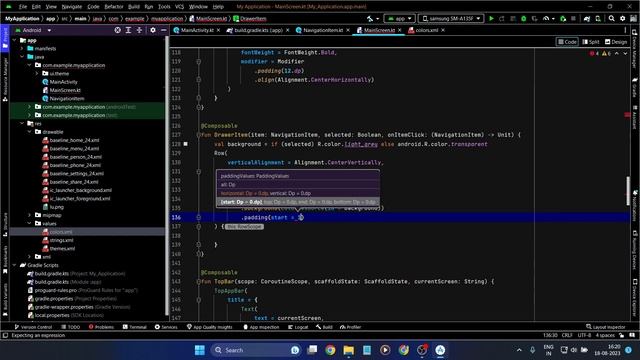Open the Problems tool window
Image resolution: width=640 pixels, height=360 pixels.
(x=101, y=327)
